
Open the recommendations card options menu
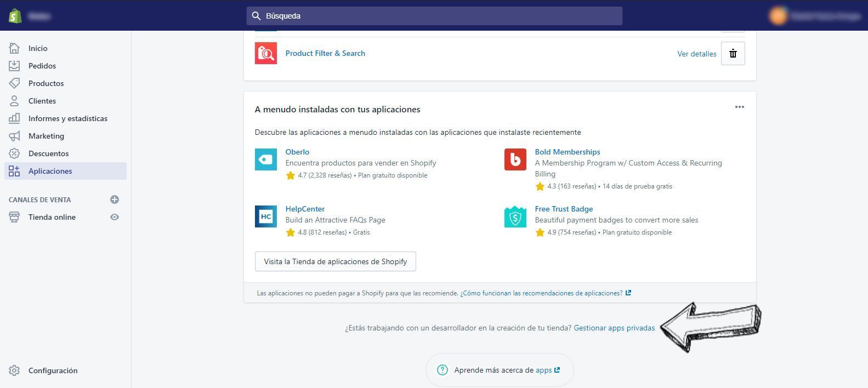point(740,107)
